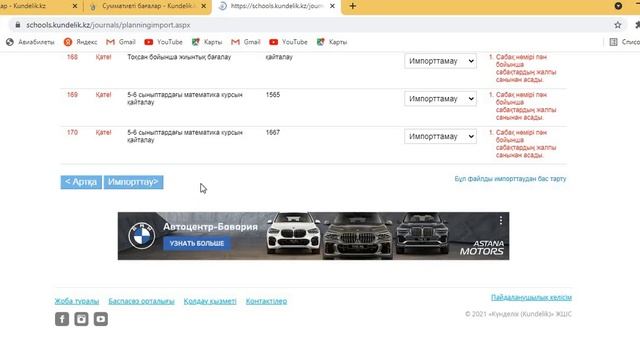The image size is (640, 360).
Task: Click Тоқсан бойынша жиынтық бағалау text
Action: [x=179, y=57]
